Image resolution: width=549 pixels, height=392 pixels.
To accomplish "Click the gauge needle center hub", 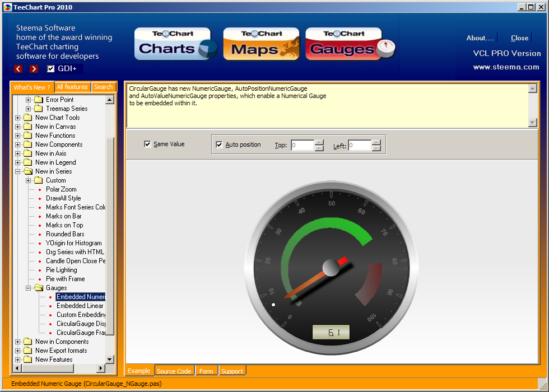I will click(x=331, y=268).
